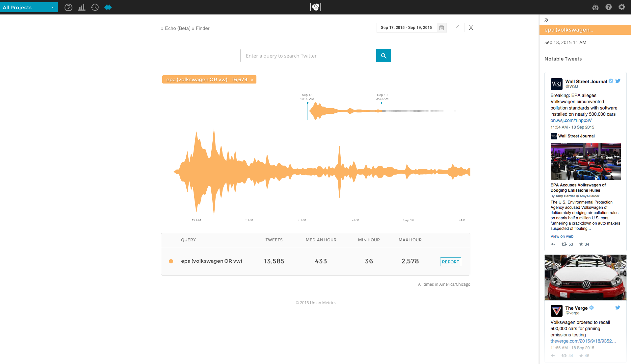Remove the epa (volkswagen OR vw) query tag
631x364 pixels.
pos(252,80)
